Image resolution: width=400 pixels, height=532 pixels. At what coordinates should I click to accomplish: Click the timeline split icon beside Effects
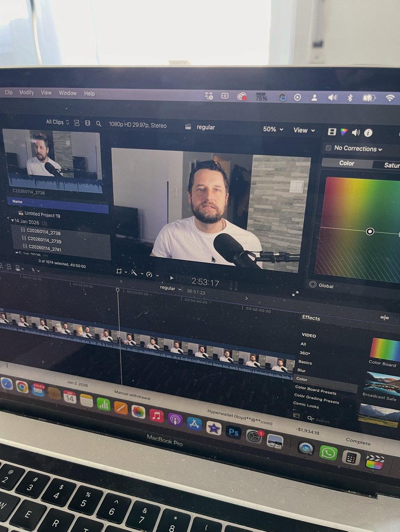(384, 317)
